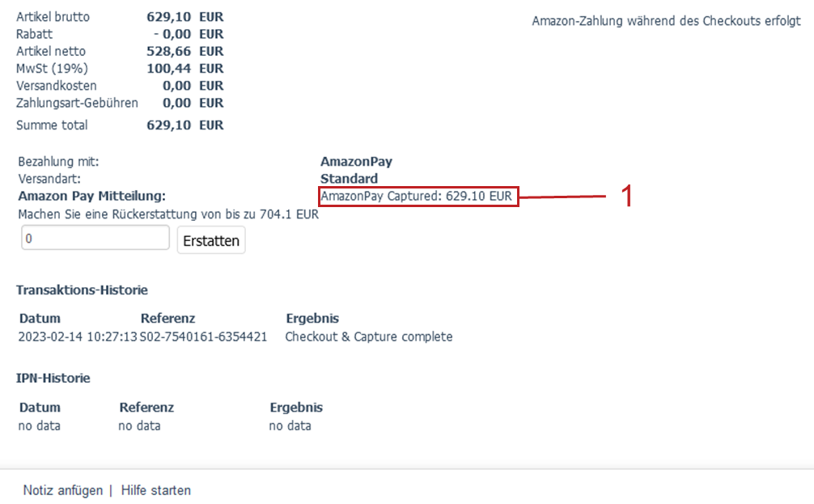The image size is (814, 504).
Task: Click the IPN-Historie heading
Action: click(53, 378)
